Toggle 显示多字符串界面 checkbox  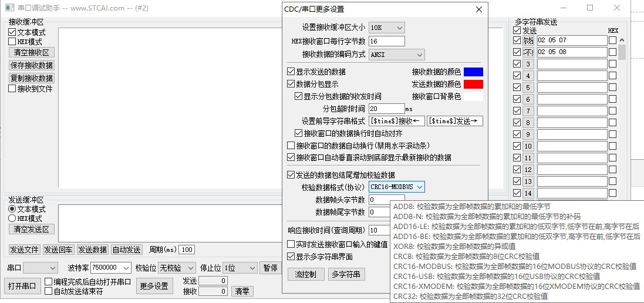(291, 257)
